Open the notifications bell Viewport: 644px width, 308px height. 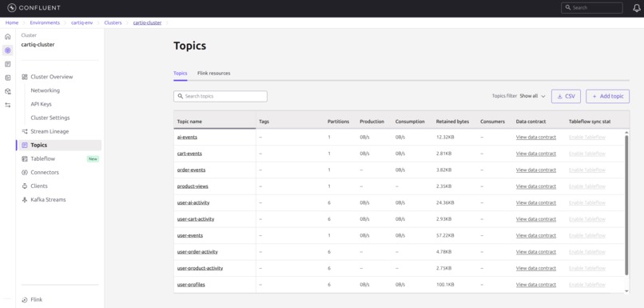tap(637, 8)
